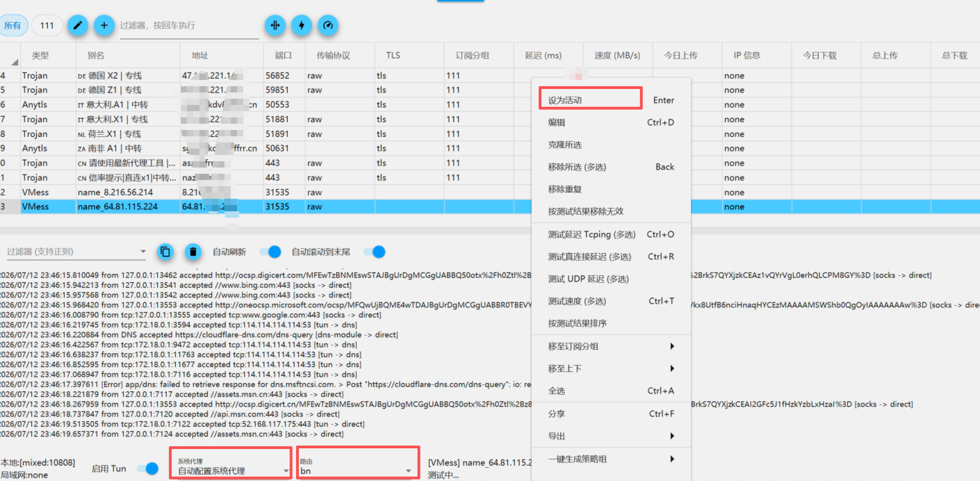The width and height of the screenshot is (980, 481).
Task: Click the 端口 column header
Action: 284,56
